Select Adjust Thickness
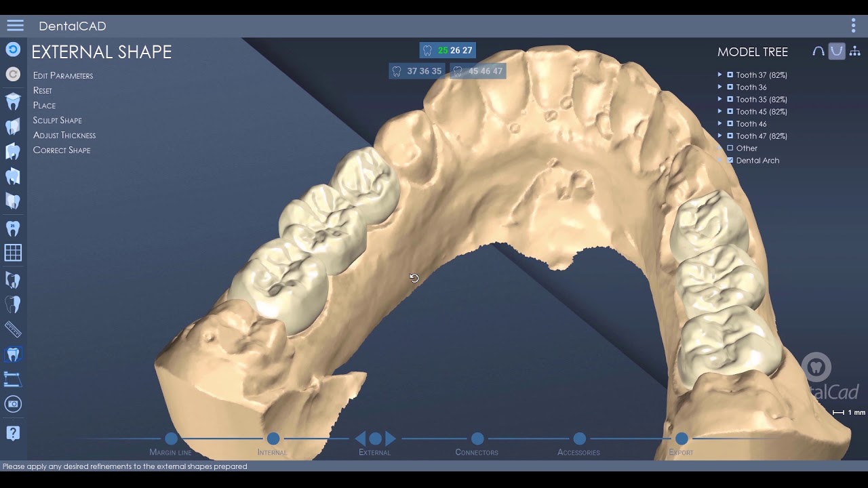Screen dimensions: 868x488 (x=64, y=135)
